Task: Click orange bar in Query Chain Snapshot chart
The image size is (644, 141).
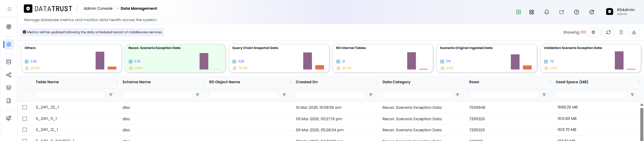Action: pyautogui.click(x=320, y=67)
